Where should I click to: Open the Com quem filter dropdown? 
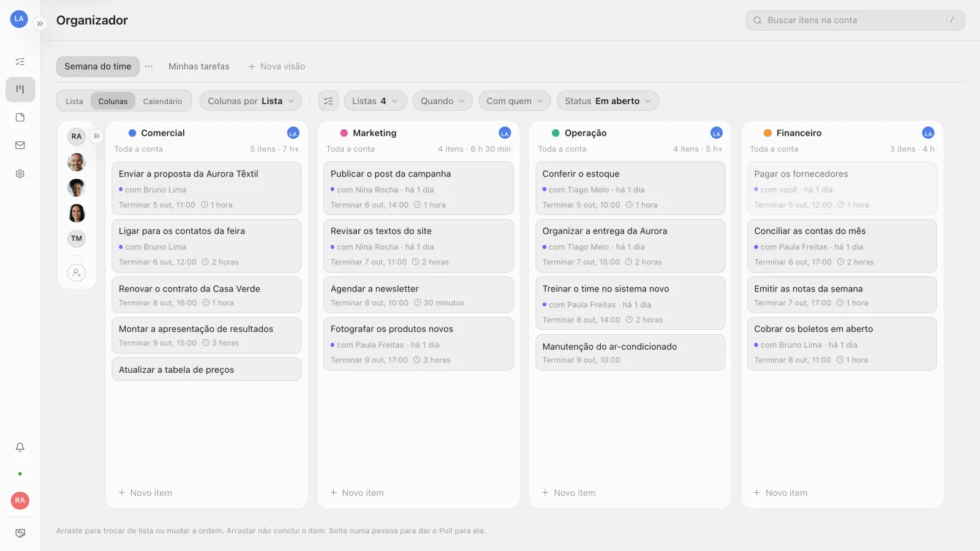click(x=514, y=101)
